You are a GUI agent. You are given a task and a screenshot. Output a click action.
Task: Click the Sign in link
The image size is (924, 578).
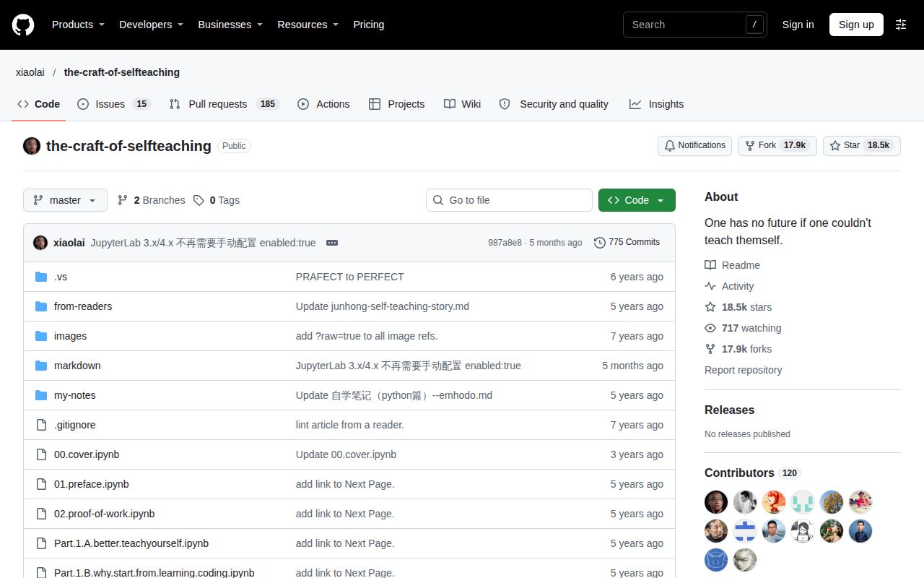coord(798,25)
